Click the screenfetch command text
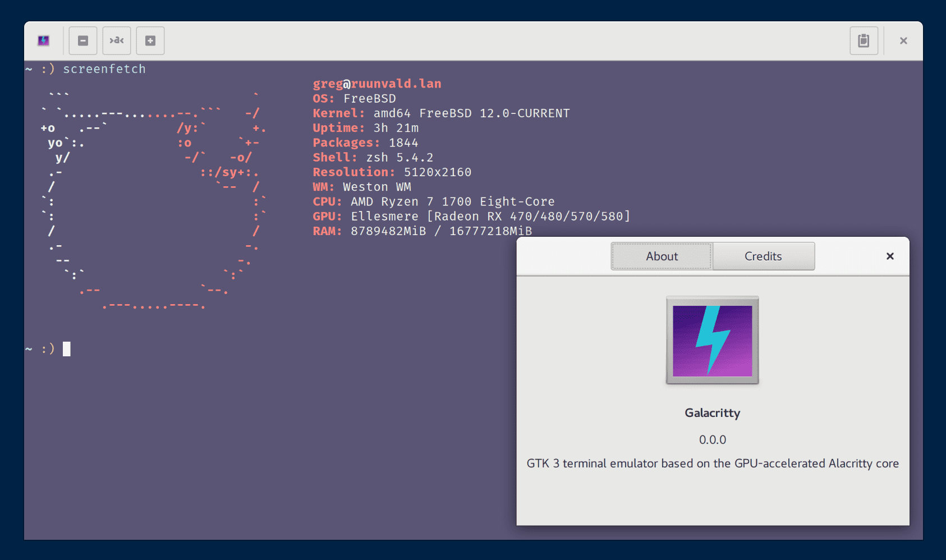This screenshot has height=560, width=946. [104, 69]
